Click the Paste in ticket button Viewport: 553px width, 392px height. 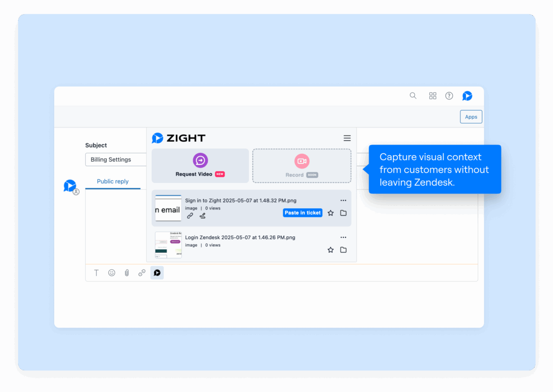coord(302,213)
